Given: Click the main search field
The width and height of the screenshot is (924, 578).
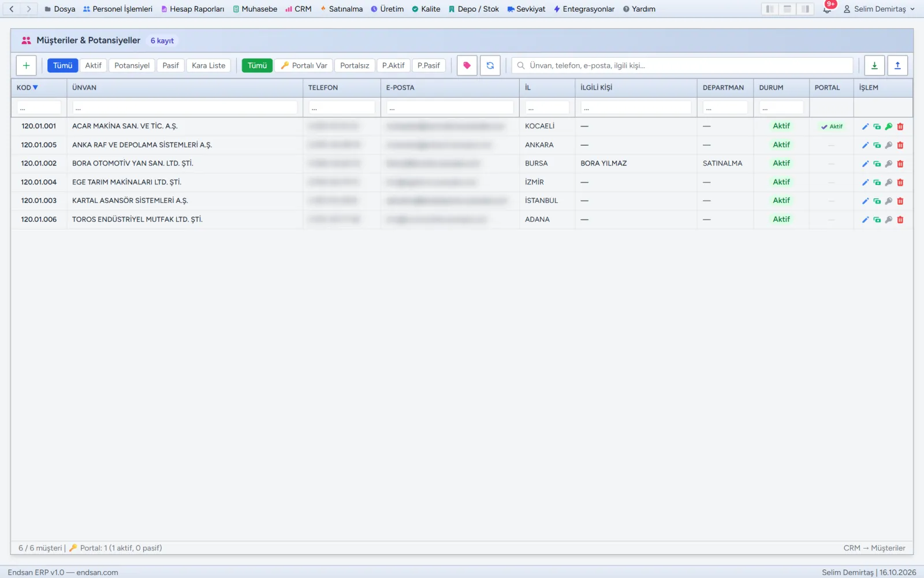Looking at the screenshot, I should [x=682, y=65].
